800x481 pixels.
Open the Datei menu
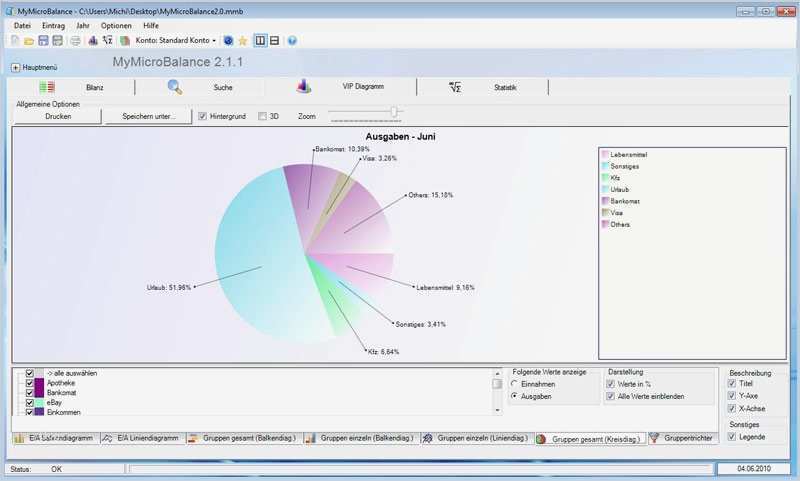coord(22,26)
